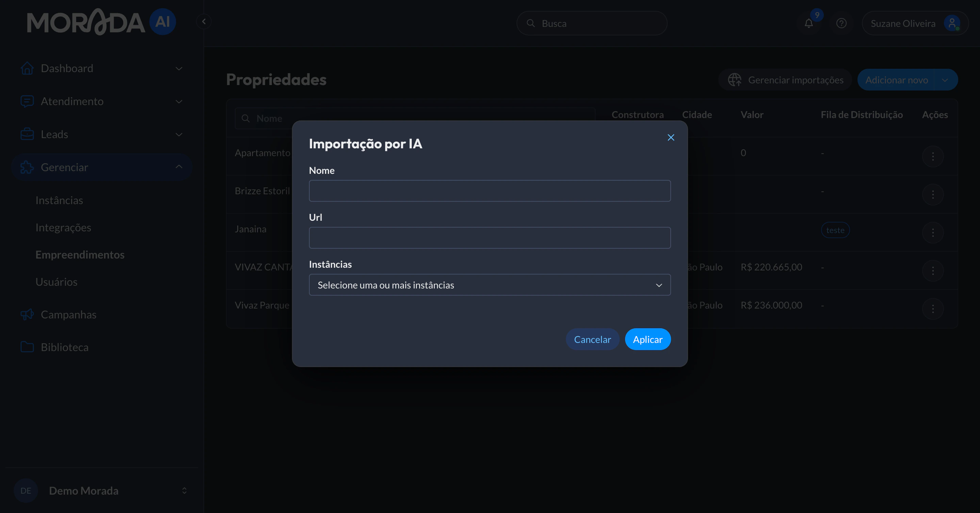Screen dimensions: 980x513
Task: Open Adicionar novo dropdown arrow
Action: pyautogui.click(x=945, y=80)
